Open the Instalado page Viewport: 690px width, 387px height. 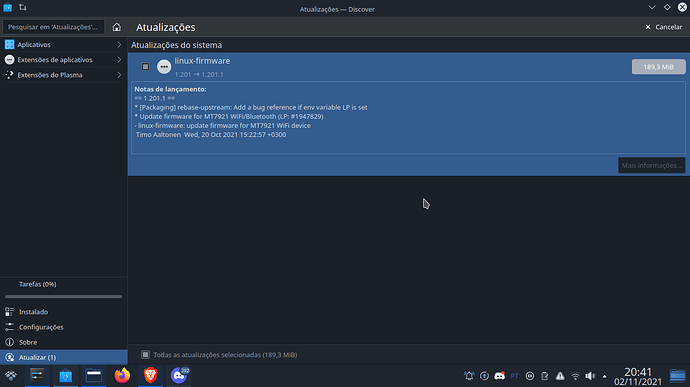64,312
